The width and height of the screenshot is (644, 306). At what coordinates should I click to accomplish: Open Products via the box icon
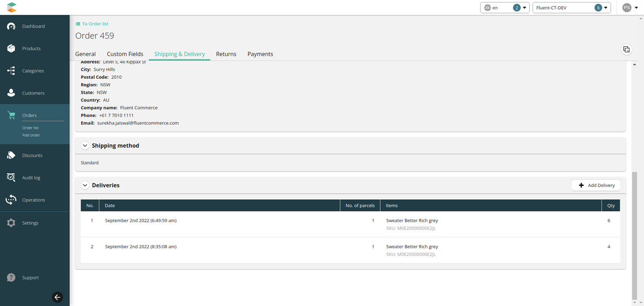coord(11,48)
